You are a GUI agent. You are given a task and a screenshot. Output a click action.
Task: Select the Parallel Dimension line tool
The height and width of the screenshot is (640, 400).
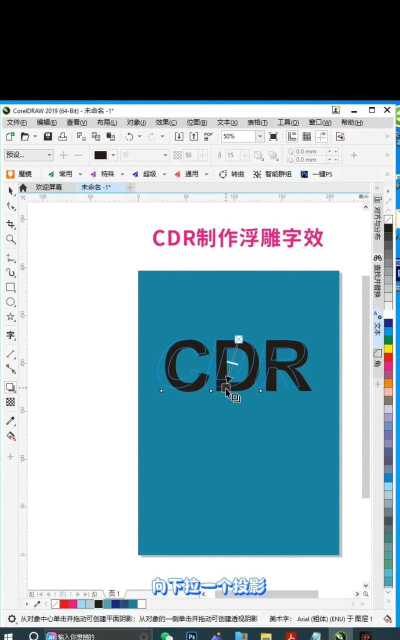point(11,353)
